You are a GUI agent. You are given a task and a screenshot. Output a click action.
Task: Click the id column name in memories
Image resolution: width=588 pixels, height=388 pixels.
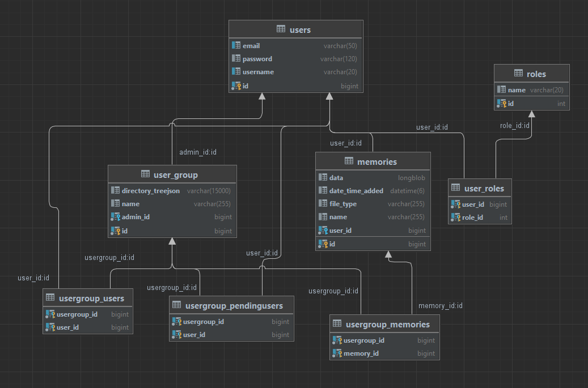click(332, 244)
